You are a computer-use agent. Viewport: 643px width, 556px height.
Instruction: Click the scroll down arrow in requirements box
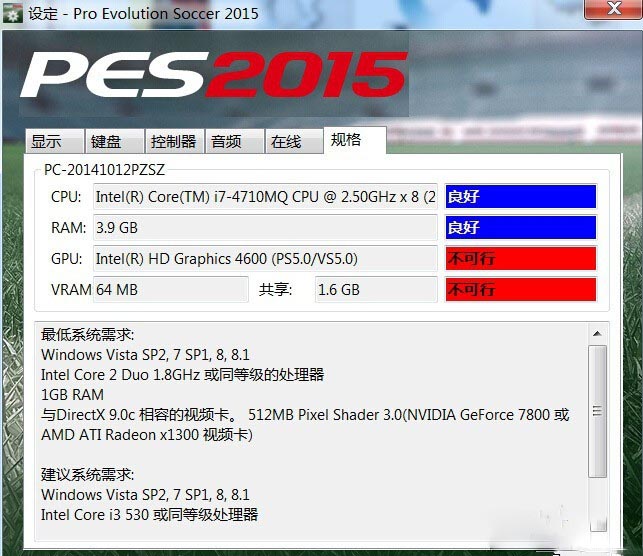click(x=597, y=524)
